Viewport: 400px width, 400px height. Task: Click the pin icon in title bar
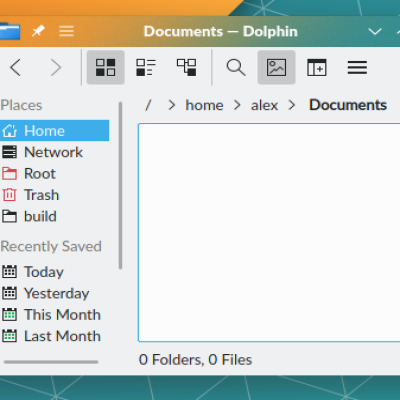pos(38,31)
